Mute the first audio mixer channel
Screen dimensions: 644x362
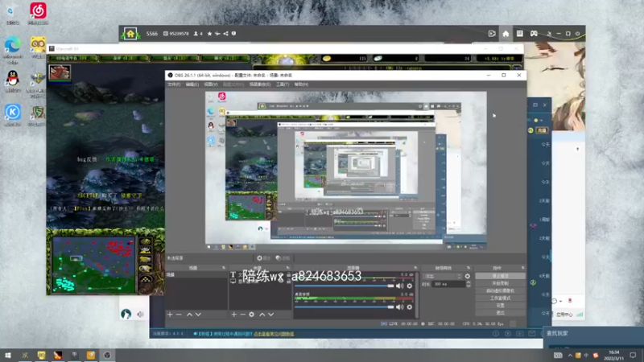coord(399,286)
